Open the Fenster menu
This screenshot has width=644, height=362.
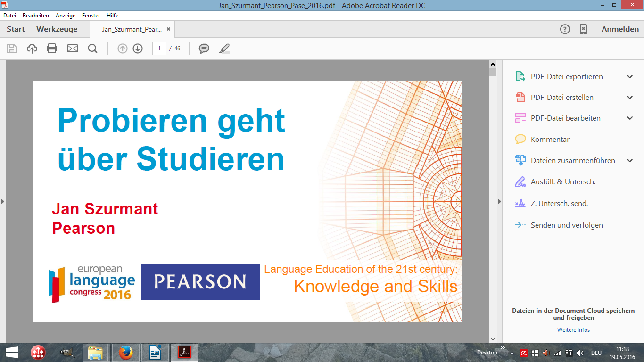91,16
